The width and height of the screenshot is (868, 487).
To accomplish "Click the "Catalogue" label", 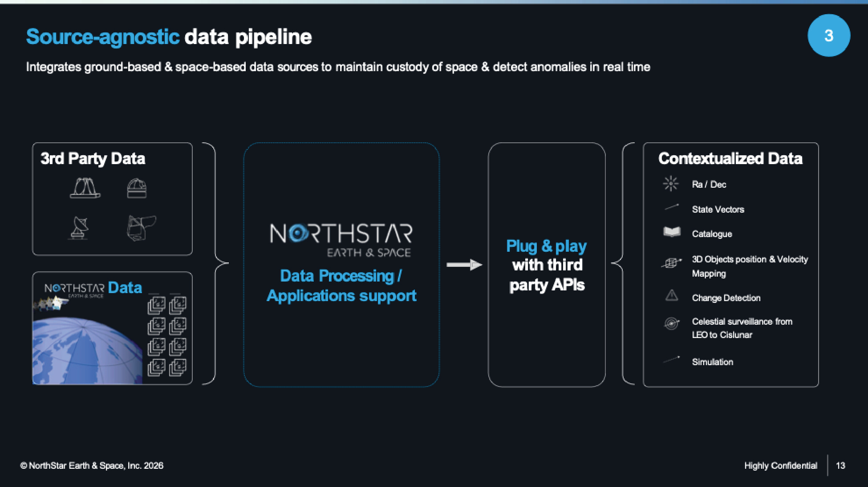I will tap(712, 234).
